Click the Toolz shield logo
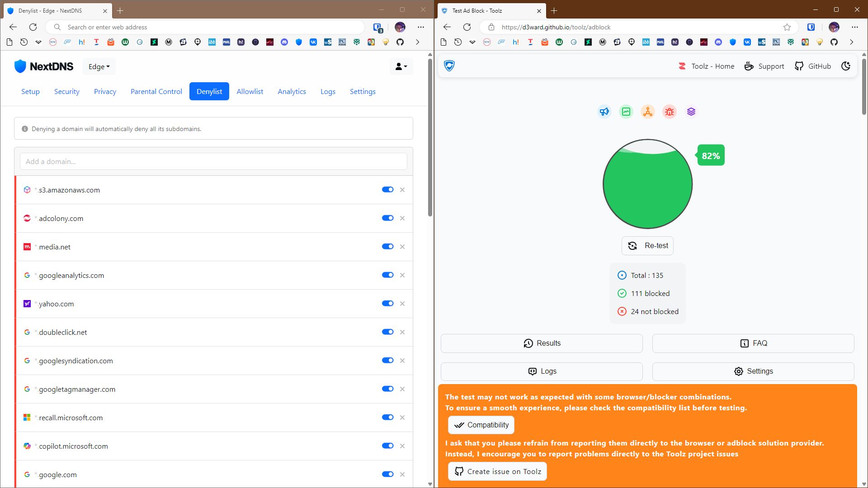The height and width of the screenshot is (488, 868). [449, 66]
